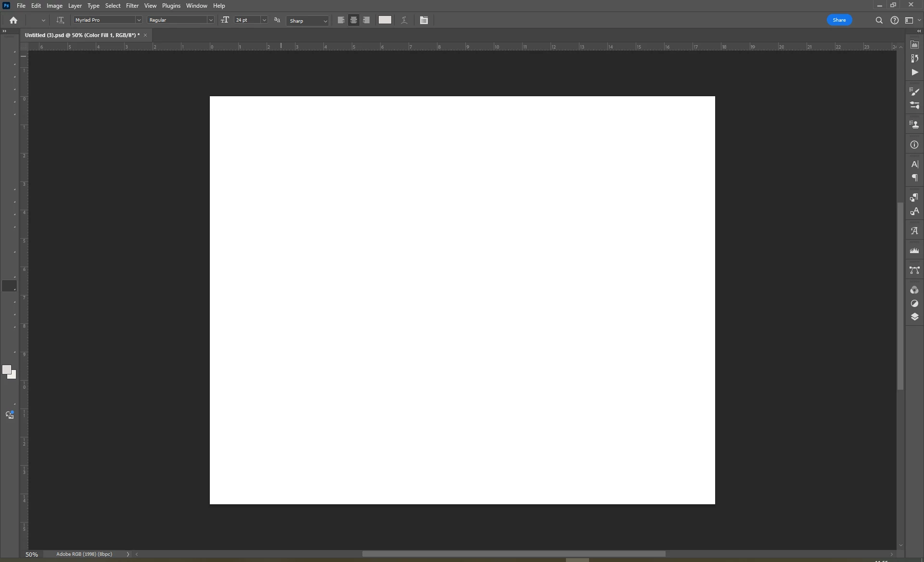Viewport: 924px width, 562px height.
Task: Open the Plugins menu
Action: pos(171,6)
